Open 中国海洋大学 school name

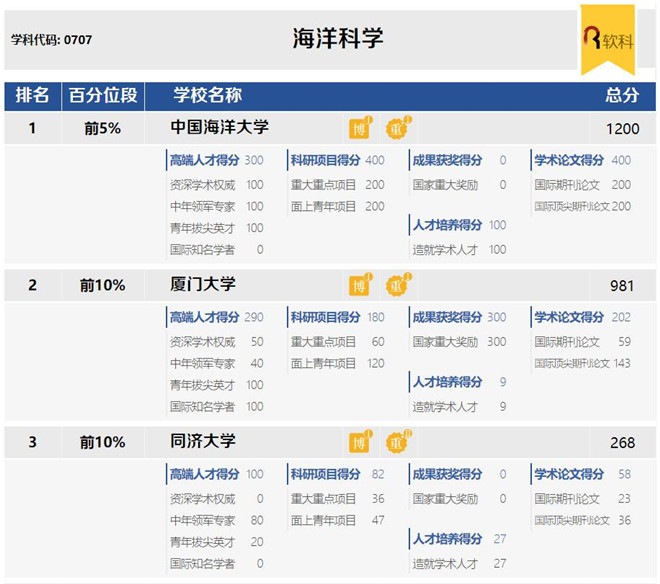pos(219,127)
